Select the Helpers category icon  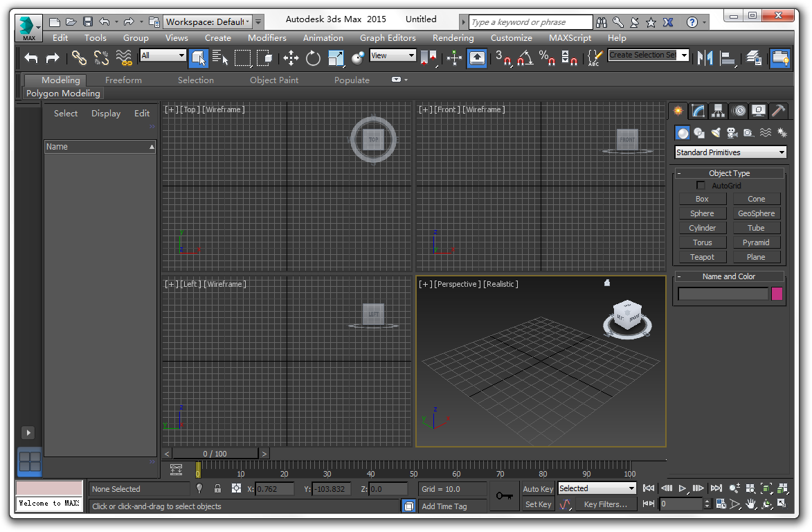(749, 133)
